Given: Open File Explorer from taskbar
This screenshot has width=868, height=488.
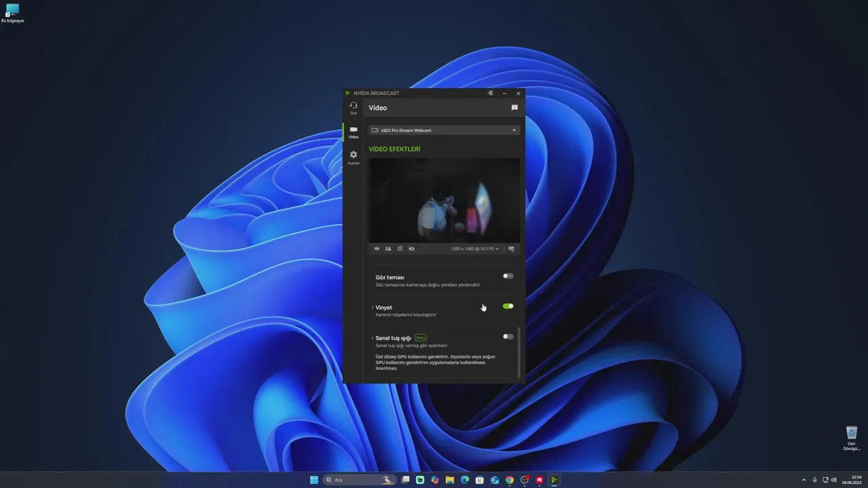Looking at the screenshot, I should coord(450,480).
